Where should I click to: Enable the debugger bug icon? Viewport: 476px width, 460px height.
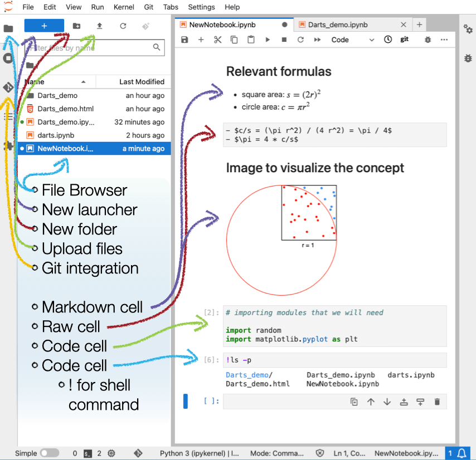coord(426,40)
